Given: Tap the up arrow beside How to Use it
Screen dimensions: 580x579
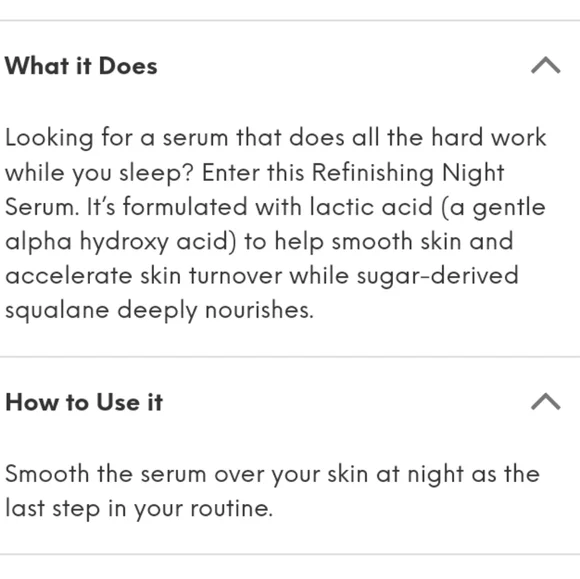Looking at the screenshot, I should 546,401.
